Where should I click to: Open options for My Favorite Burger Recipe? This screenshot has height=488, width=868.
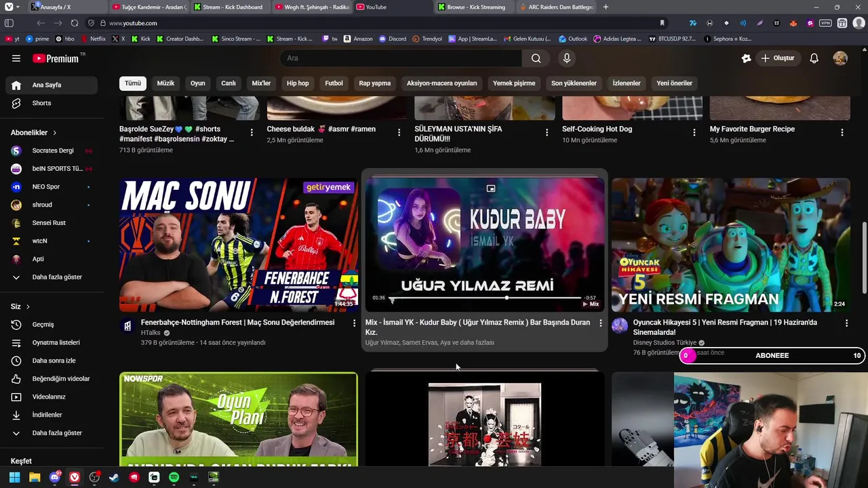click(842, 133)
